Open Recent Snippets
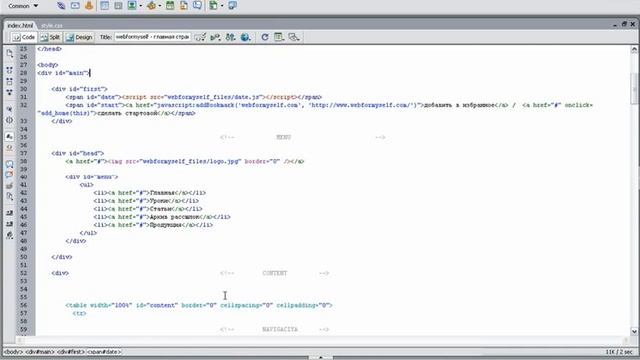Viewport: 640px width, 360px height. (9, 197)
